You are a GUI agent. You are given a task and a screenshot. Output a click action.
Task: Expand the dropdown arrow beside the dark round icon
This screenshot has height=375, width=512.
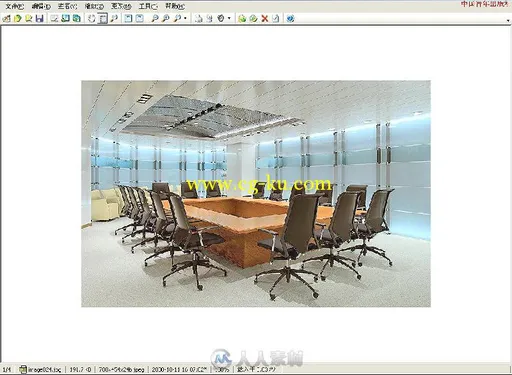229,19
